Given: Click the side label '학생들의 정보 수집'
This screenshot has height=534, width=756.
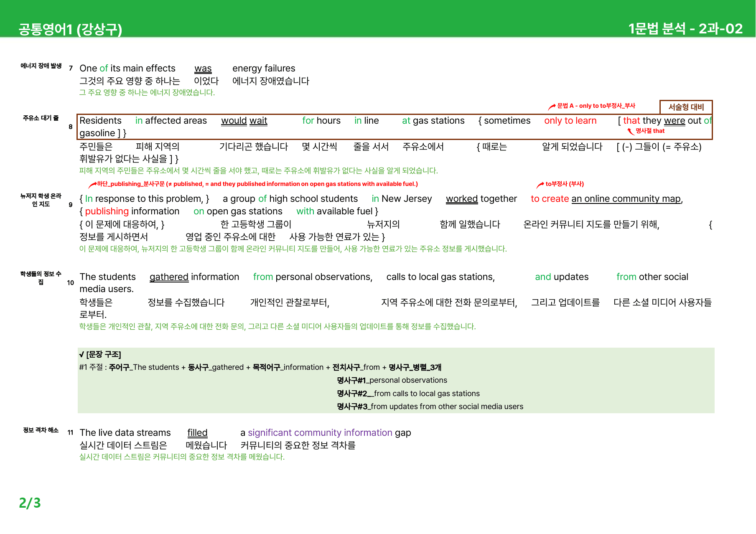Looking at the screenshot, I should pos(41,278).
